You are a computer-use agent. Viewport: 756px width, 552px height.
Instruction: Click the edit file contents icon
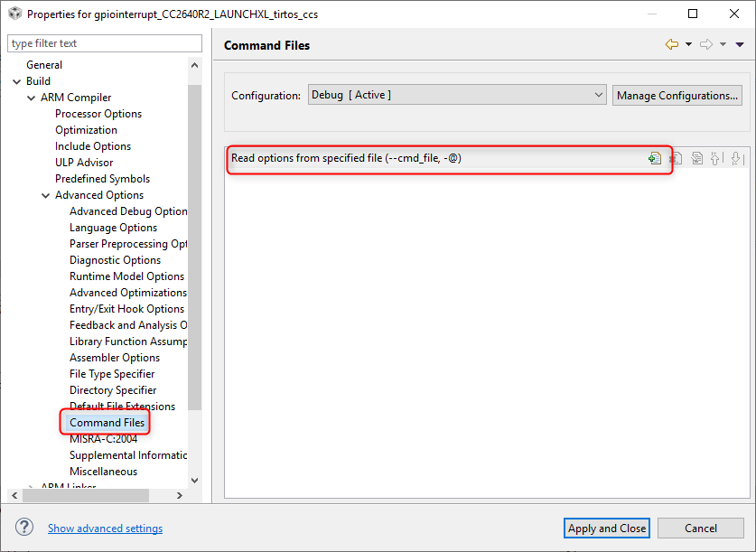(697, 158)
